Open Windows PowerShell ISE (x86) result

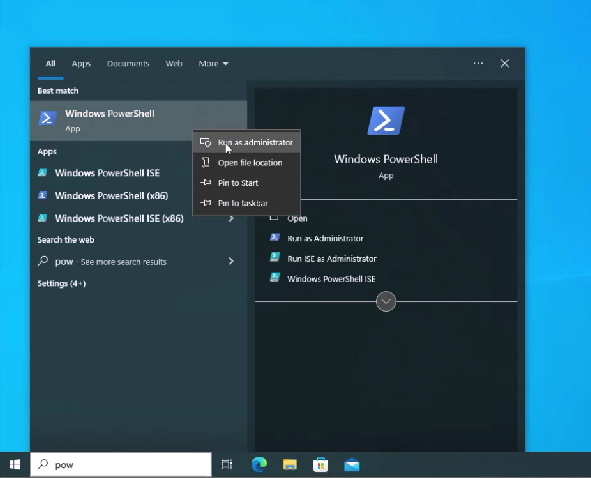point(119,219)
